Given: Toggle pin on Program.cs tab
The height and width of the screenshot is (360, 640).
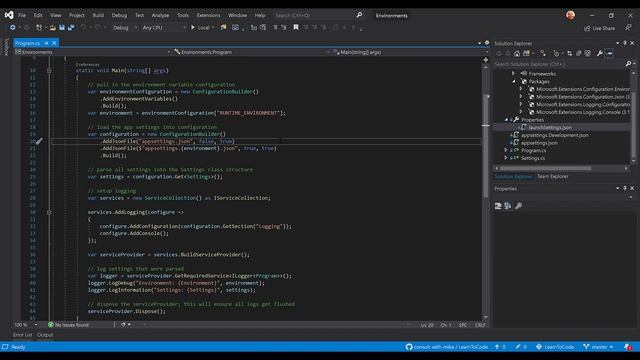Looking at the screenshot, I should point(47,43).
